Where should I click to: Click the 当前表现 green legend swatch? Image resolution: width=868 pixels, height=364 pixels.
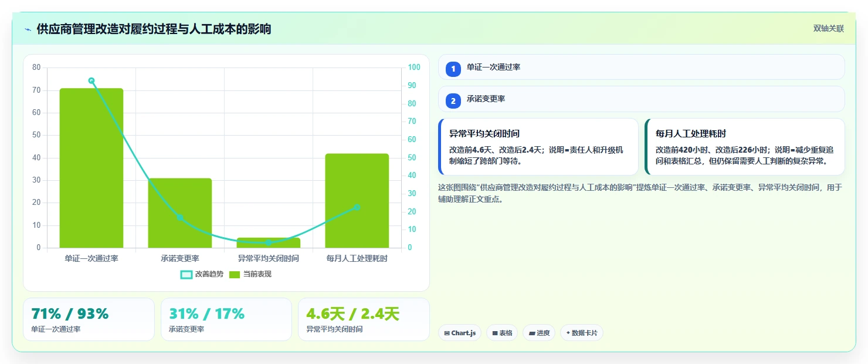[235, 275]
